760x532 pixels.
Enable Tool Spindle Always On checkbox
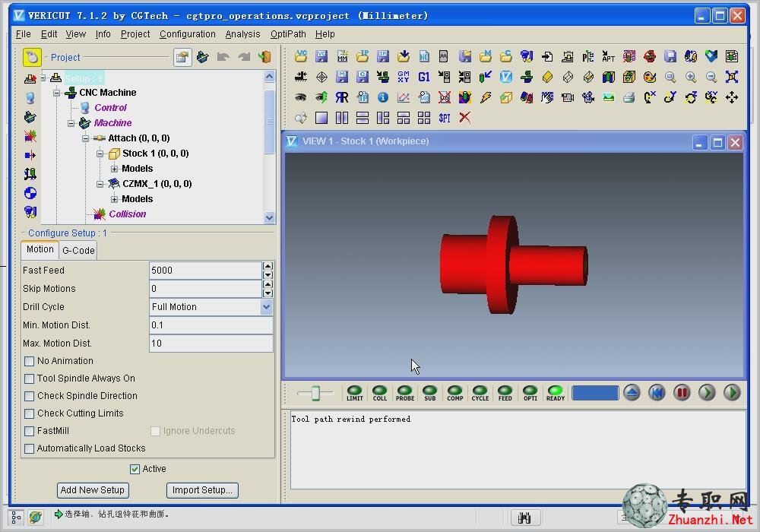point(29,378)
